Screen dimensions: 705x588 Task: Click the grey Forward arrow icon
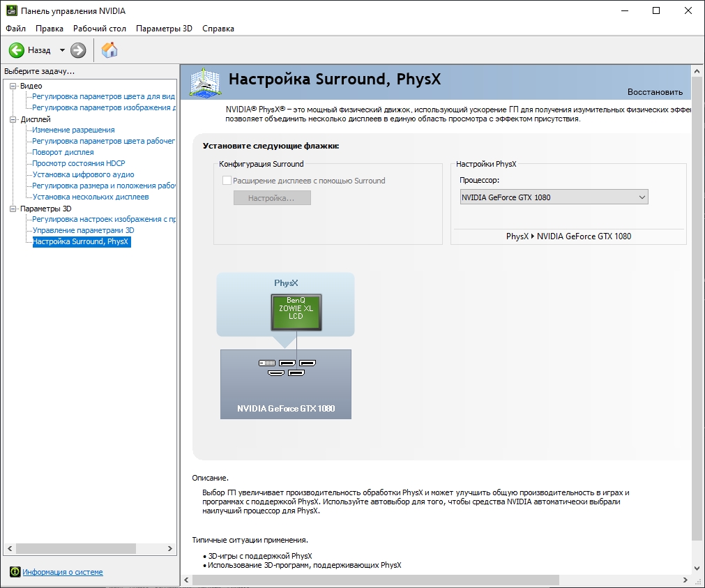coord(78,50)
